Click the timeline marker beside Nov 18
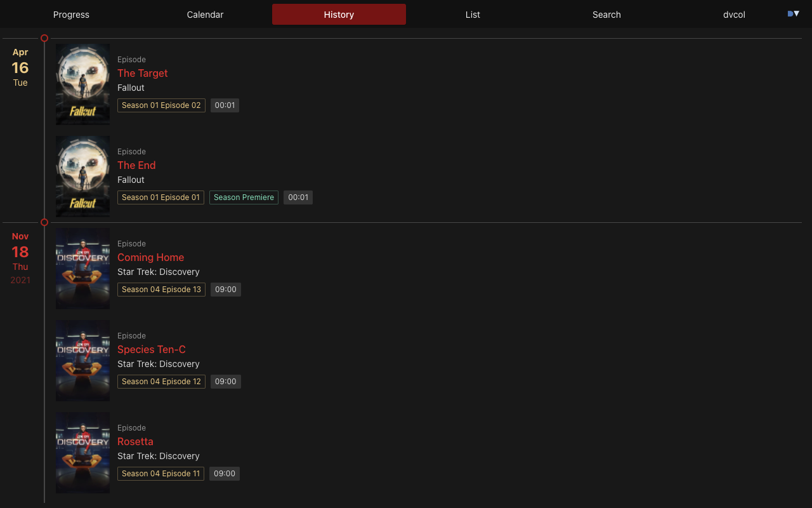This screenshot has height=508, width=812. [x=44, y=222]
